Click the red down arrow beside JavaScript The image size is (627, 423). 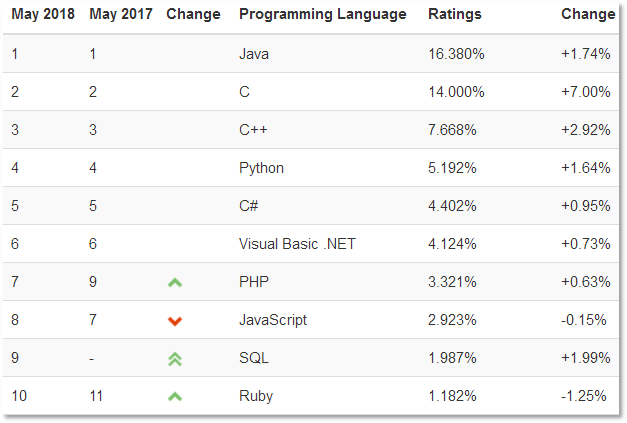(x=175, y=321)
